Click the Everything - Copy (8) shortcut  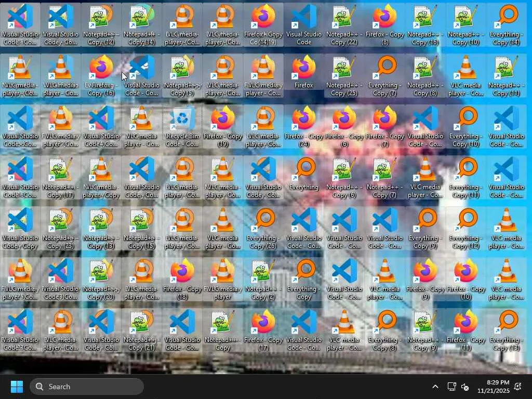pyautogui.click(x=385, y=330)
